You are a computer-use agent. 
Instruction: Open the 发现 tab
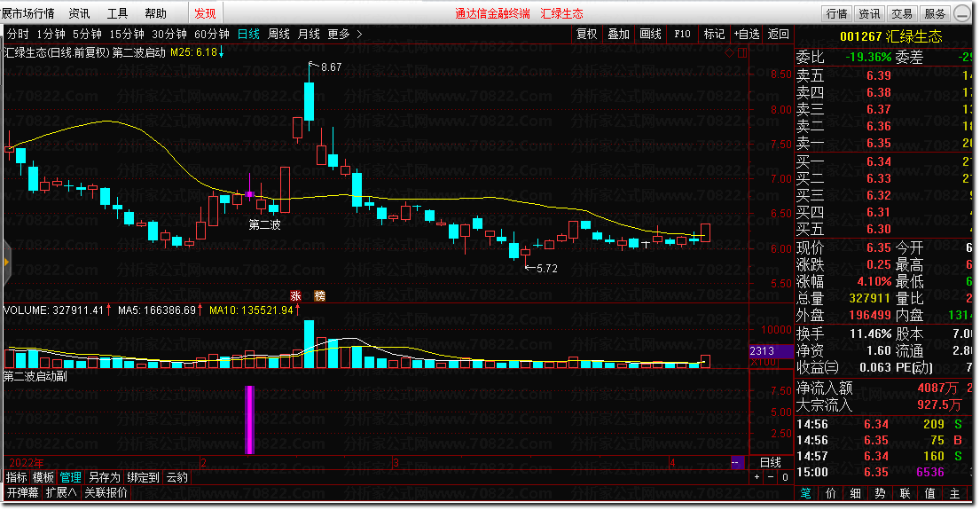point(205,13)
